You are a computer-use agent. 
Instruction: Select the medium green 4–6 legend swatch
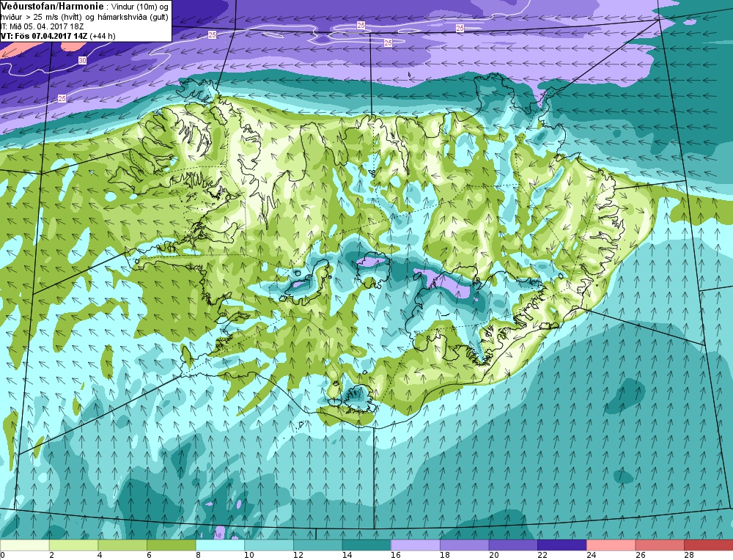[122, 545]
